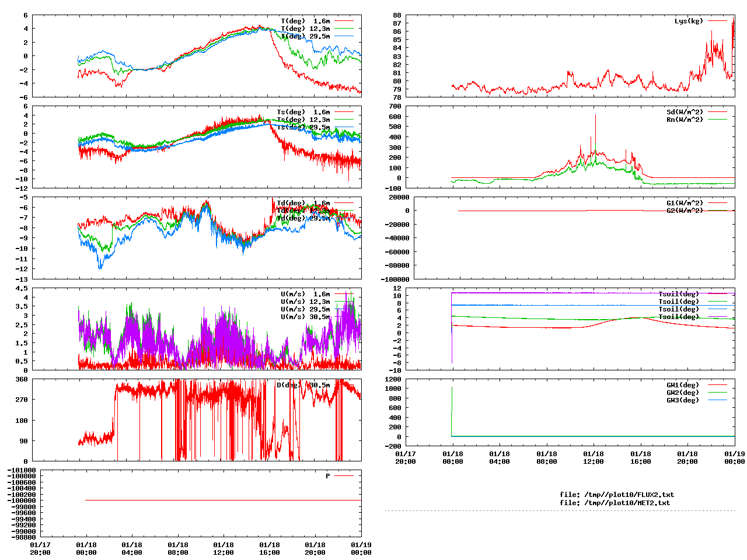Click the '270' tick on the wind direction plot
Screen dimensions: 747x560
pyautogui.click(x=22, y=400)
